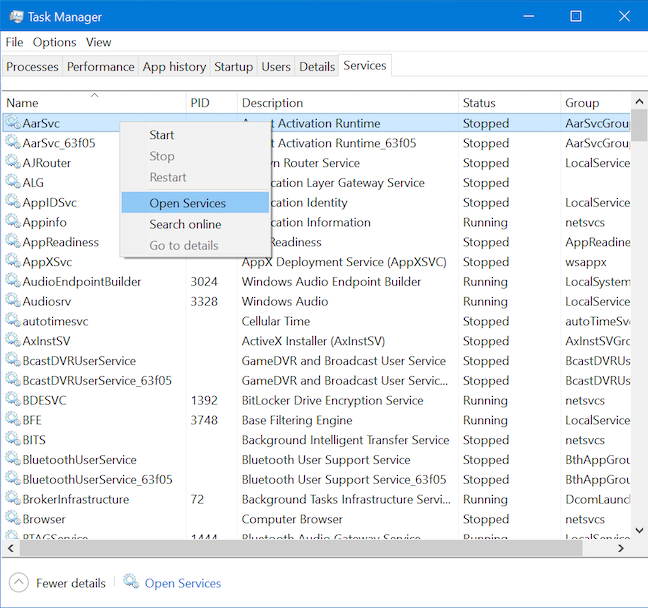The image size is (648, 608).
Task: Click PID 72 of BrokerInfrastructure
Action: [197, 499]
